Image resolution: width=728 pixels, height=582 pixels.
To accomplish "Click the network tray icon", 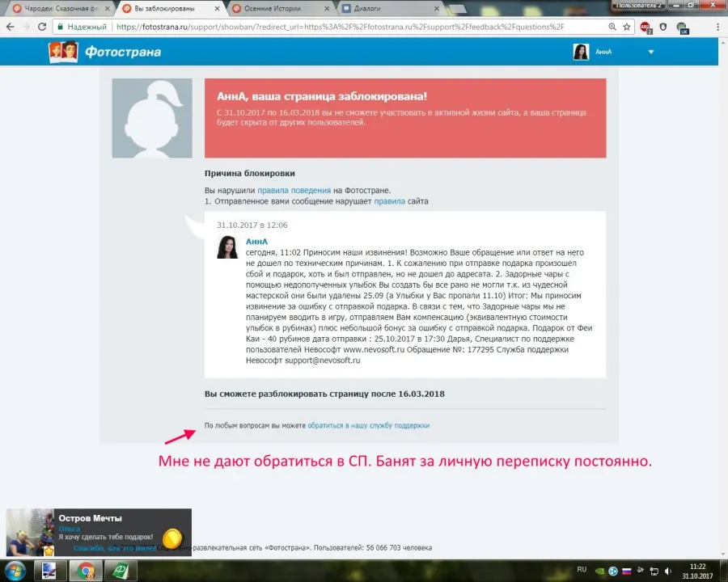I will tap(654, 571).
